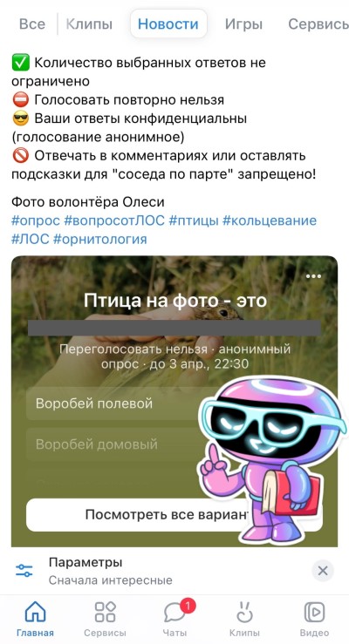The image size is (349, 644).
Task: Open Параметры Сначала интересные sorting
Action: click(x=110, y=571)
